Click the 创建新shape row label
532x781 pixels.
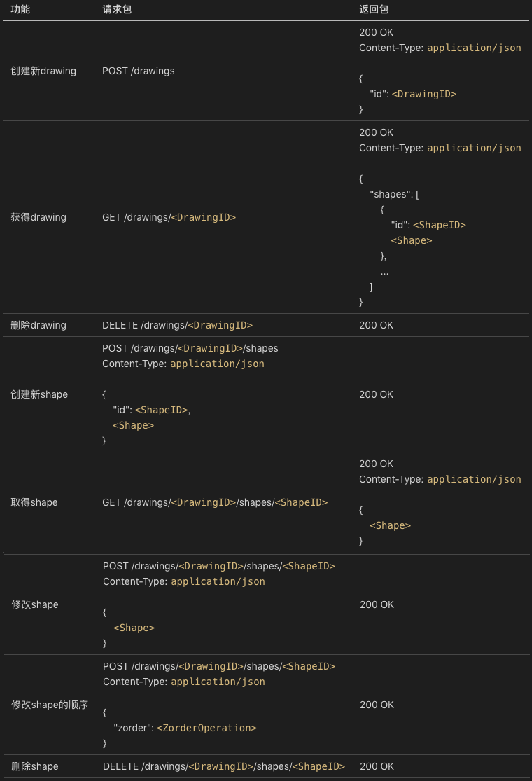pyautogui.click(x=39, y=394)
